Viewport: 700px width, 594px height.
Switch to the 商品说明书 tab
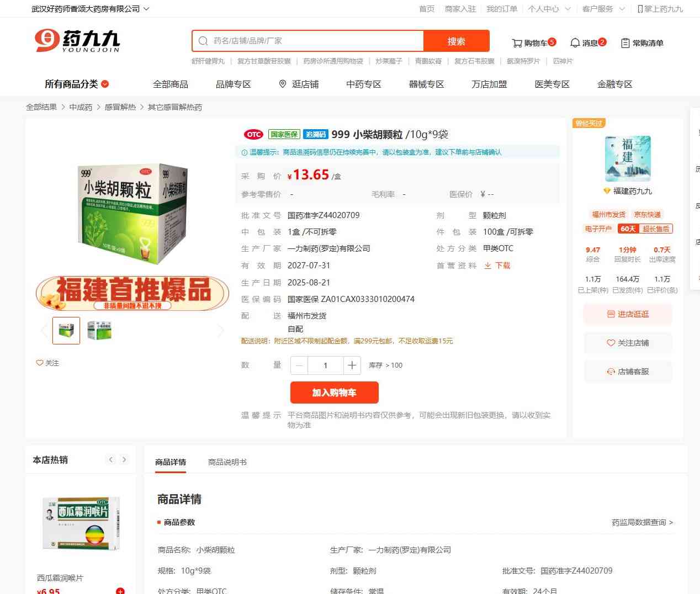click(227, 462)
